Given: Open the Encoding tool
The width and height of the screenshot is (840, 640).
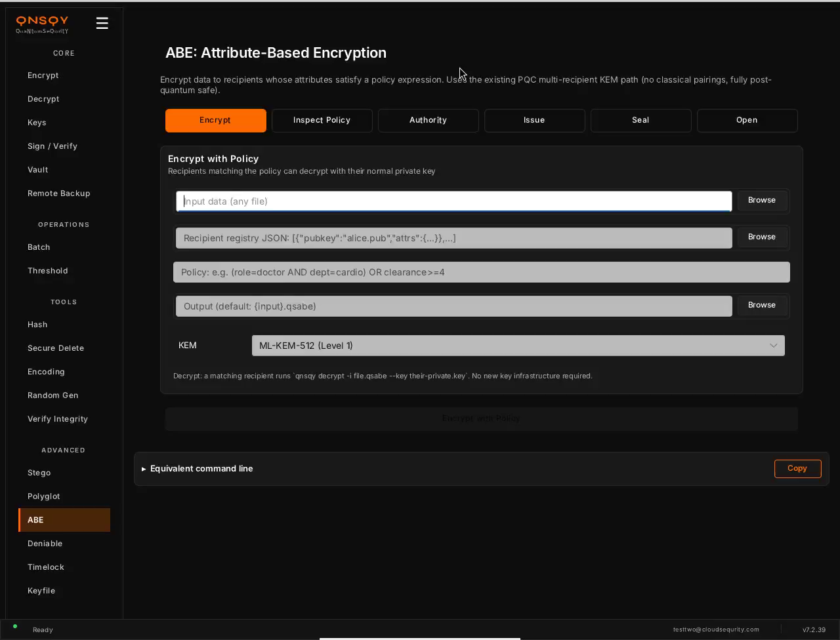Looking at the screenshot, I should [64, 372].
